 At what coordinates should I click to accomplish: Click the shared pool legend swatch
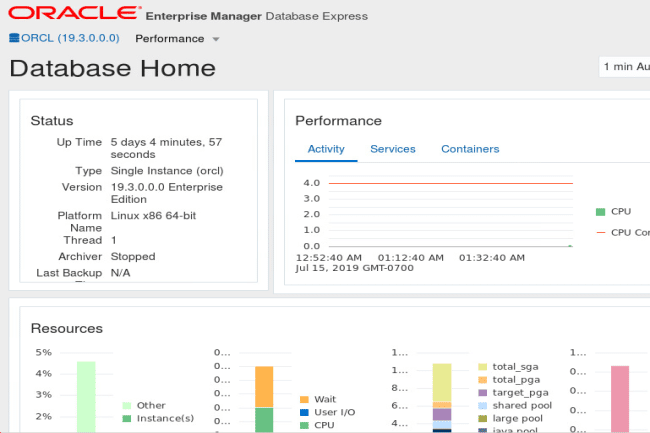(x=483, y=406)
